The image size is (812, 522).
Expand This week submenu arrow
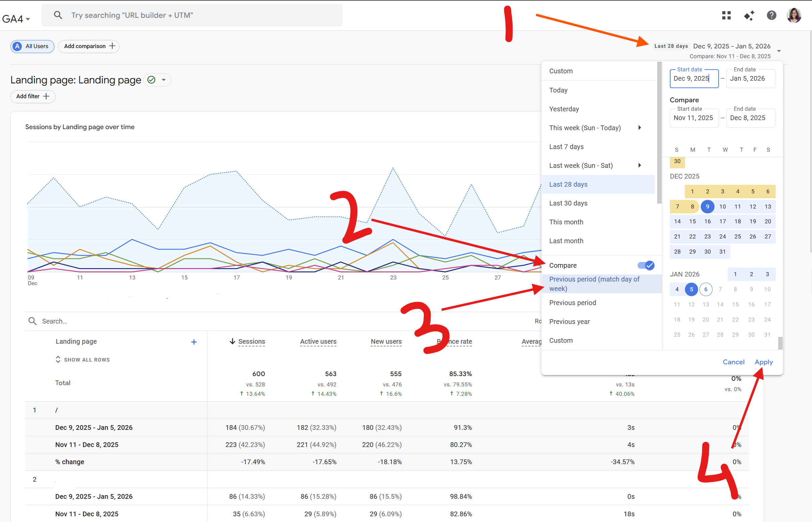639,127
